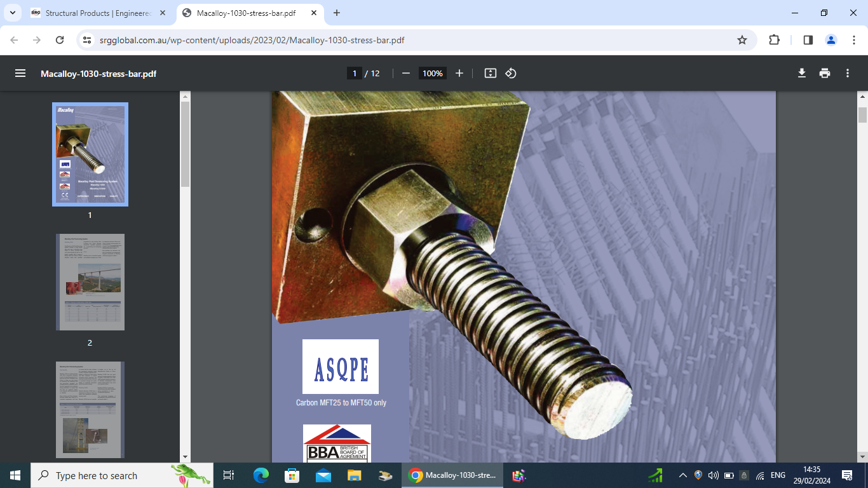Rotate the PDF counterclockwise

pos(512,73)
